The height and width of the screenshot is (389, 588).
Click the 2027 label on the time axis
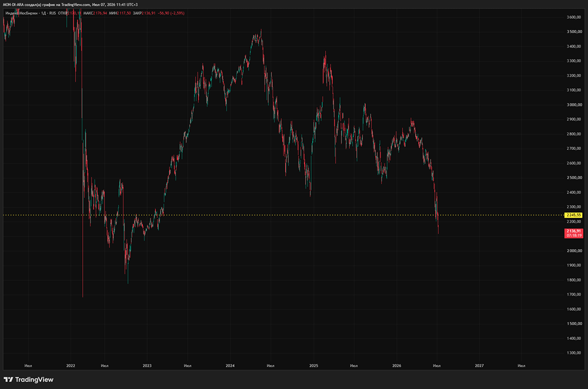click(x=479, y=365)
